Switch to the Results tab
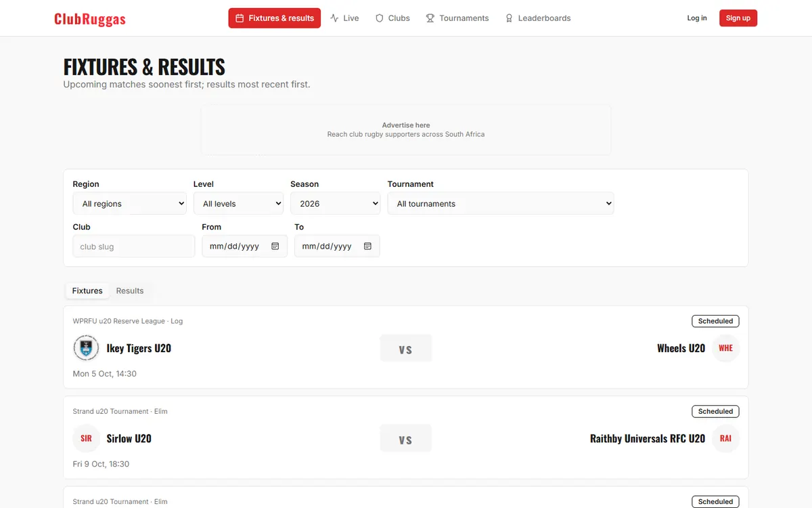The height and width of the screenshot is (508, 812). [130, 291]
